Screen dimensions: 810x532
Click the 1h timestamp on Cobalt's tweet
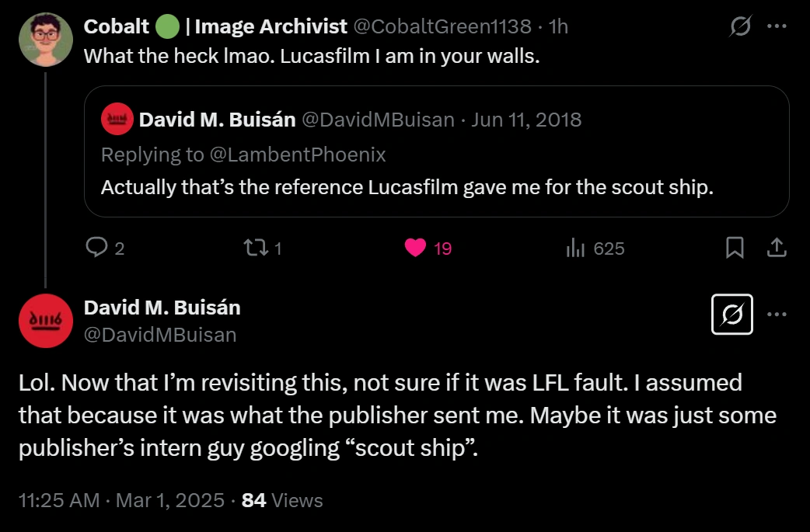[x=558, y=26]
